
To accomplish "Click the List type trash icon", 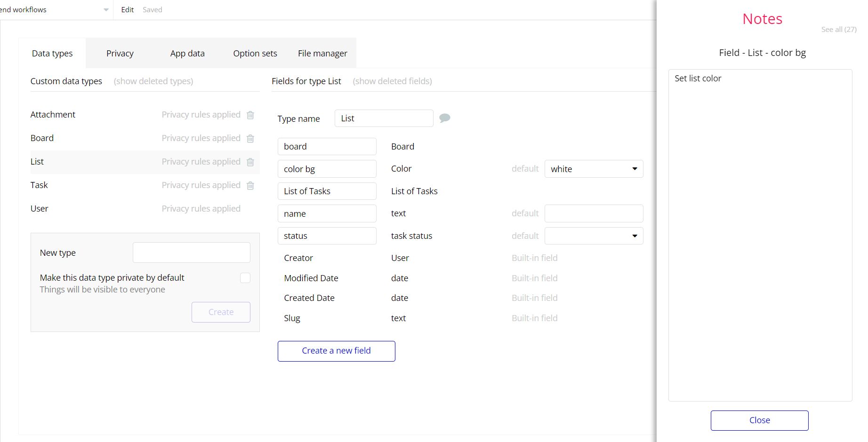I will click(250, 162).
